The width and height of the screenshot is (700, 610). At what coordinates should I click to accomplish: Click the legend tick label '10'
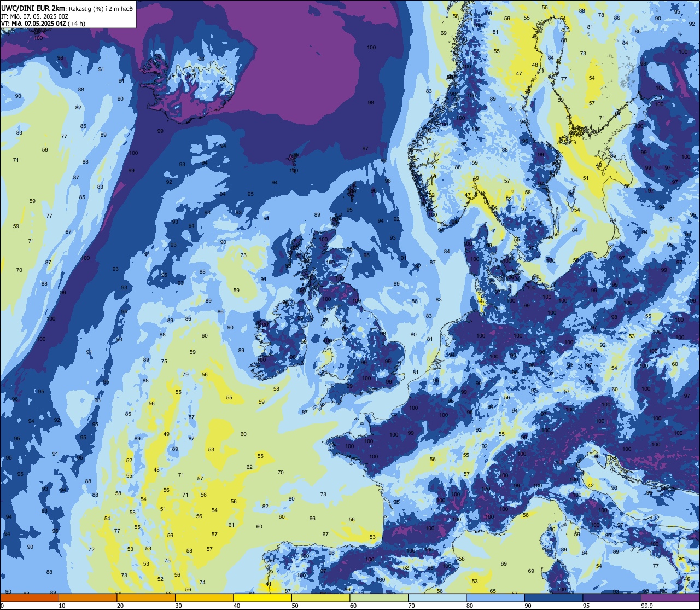point(62,606)
